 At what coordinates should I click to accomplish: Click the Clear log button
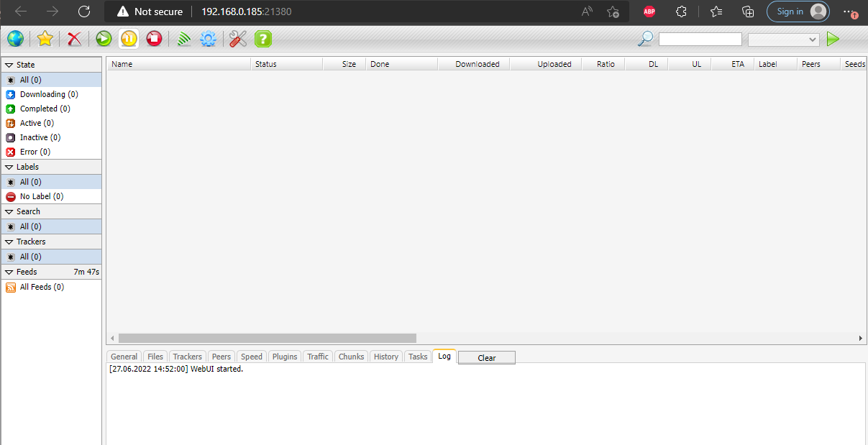pyautogui.click(x=487, y=357)
